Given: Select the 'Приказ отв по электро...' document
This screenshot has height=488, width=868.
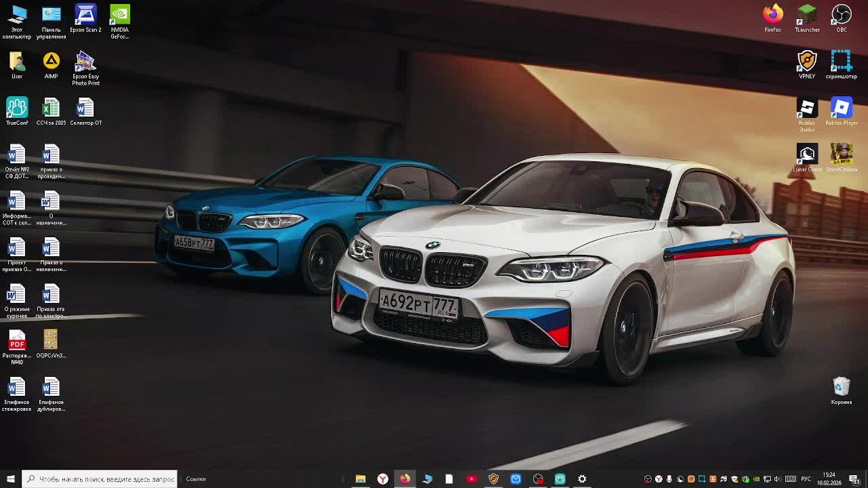Looking at the screenshot, I should coord(51,301).
